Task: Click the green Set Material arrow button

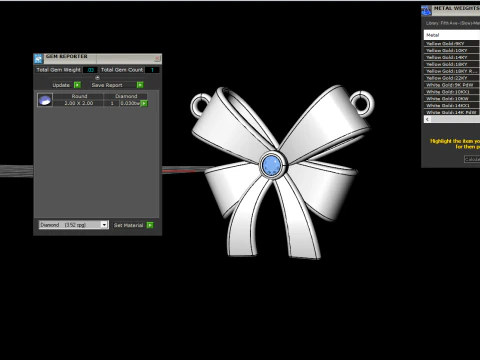Action: [x=150, y=225]
